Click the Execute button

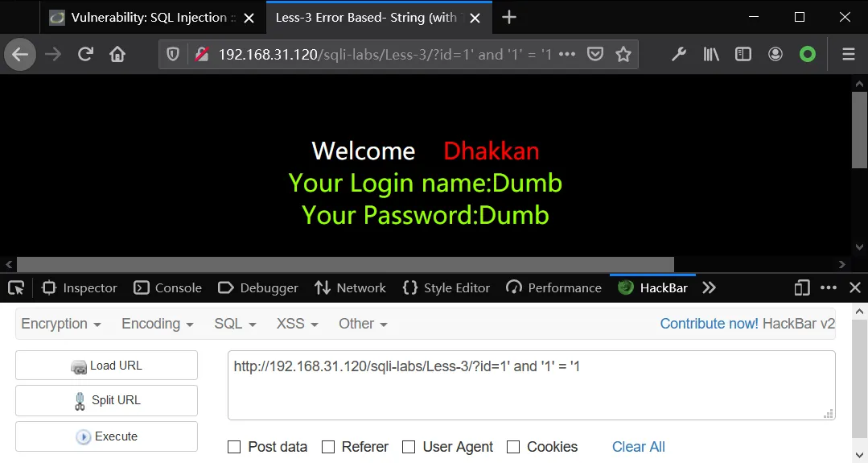106,436
